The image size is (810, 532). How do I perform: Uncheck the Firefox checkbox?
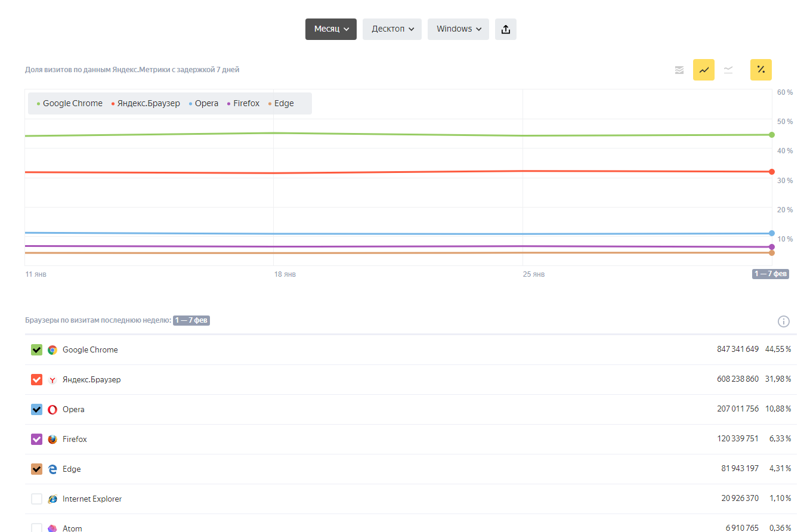[x=36, y=440]
